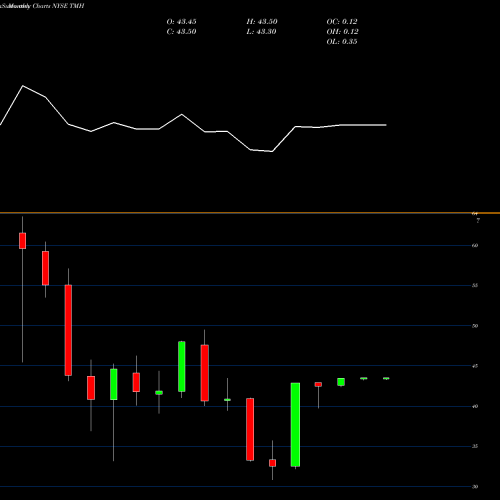Click the 60 price axis label
Screen dimensions: 500x500
[475, 245]
